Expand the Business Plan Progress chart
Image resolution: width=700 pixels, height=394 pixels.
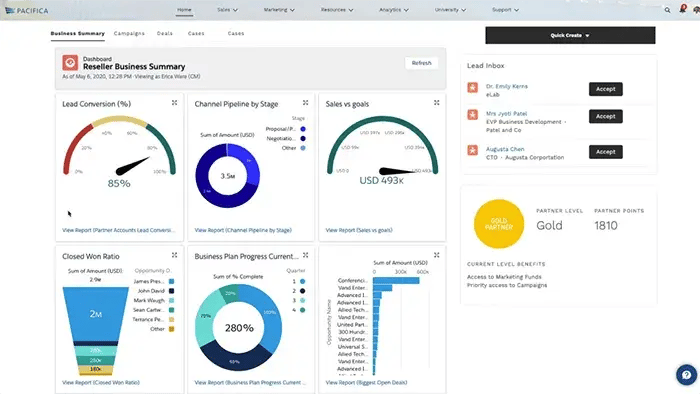coord(305,255)
